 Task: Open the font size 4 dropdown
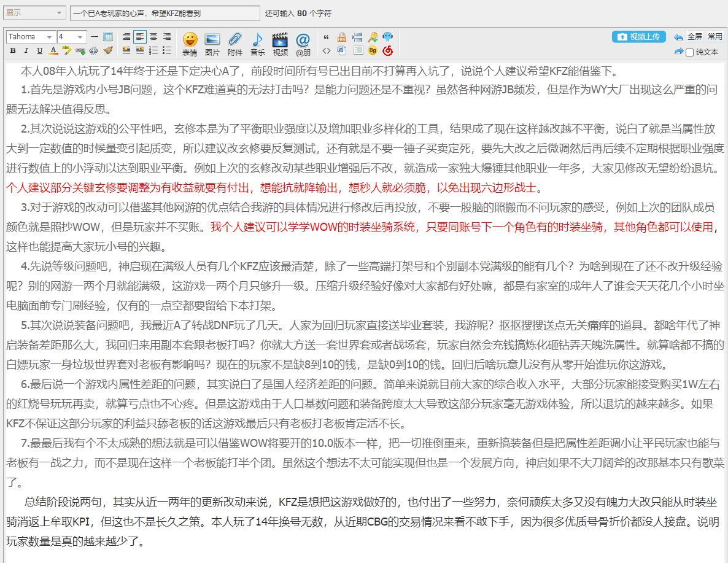(71, 37)
